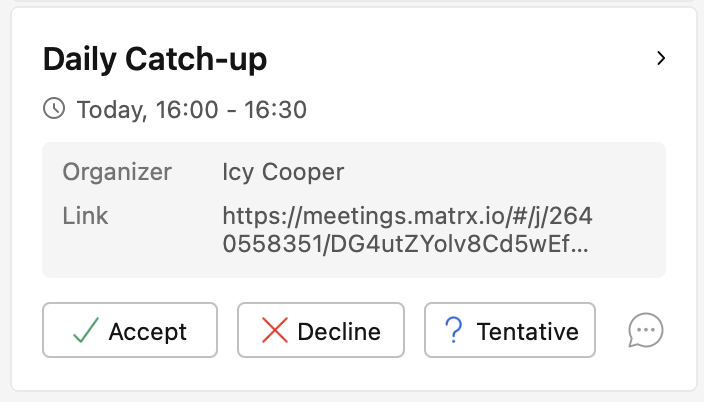
Task: Click the Link field label
Action: pyautogui.click(x=85, y=216)
